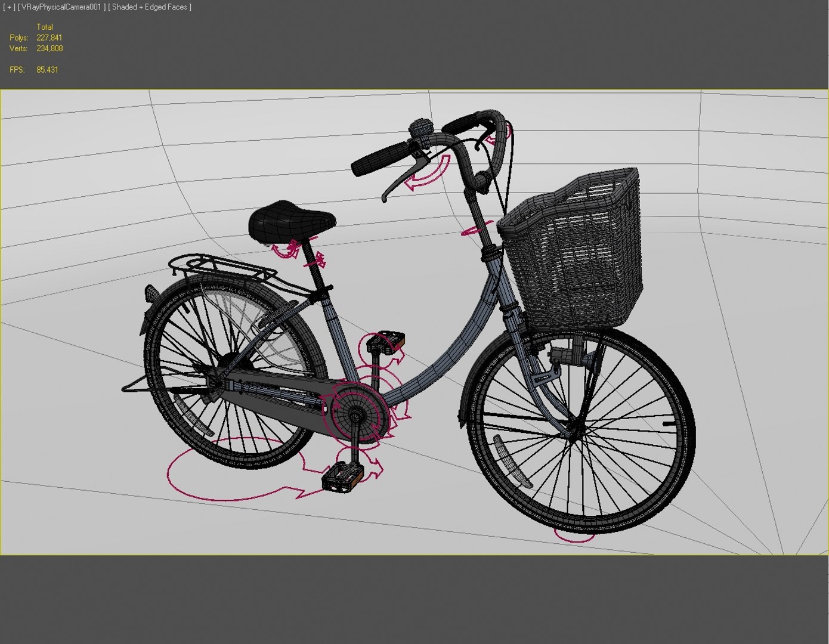Select the bicycle saddle object
829x644 pixels.
290,222
